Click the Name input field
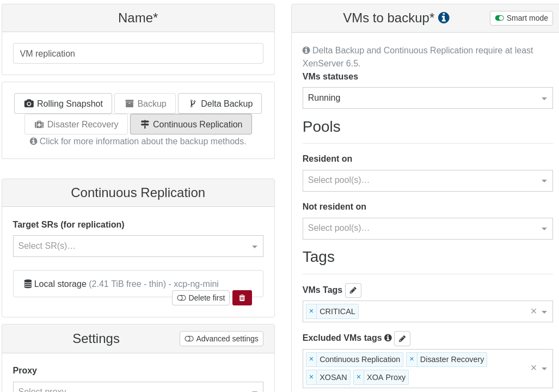Screen dimensions: 559x392 [x=138, y=53]
